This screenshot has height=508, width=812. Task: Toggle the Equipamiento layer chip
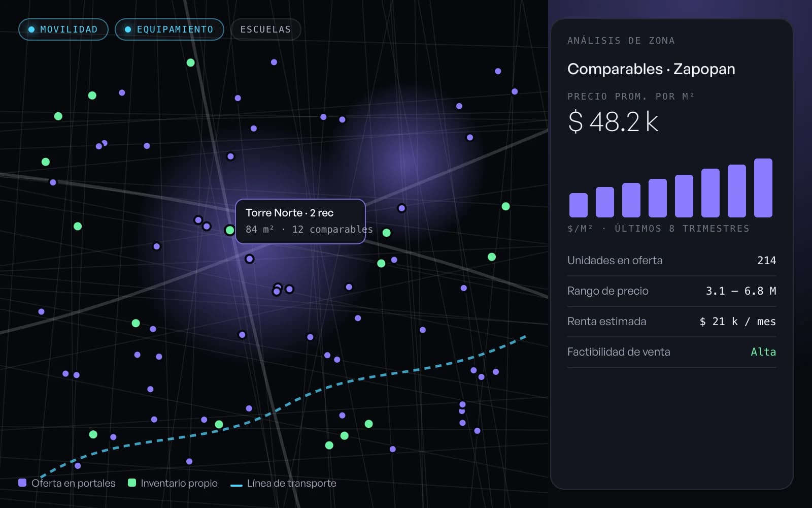[170, 29]
